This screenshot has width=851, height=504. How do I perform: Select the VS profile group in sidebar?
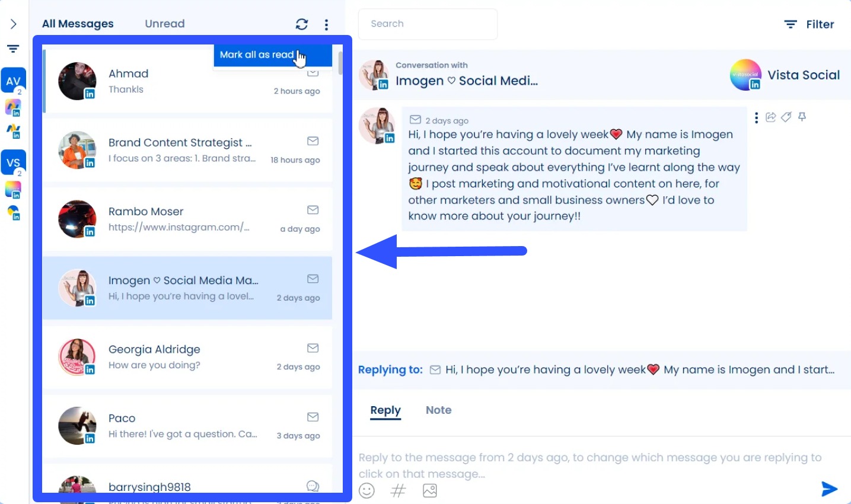coord(13,162)
